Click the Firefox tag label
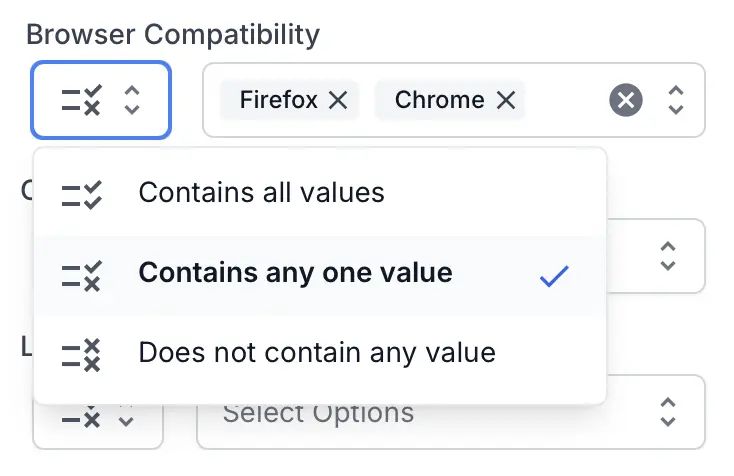Screen dimensions: 734x476 pos(278,100)
